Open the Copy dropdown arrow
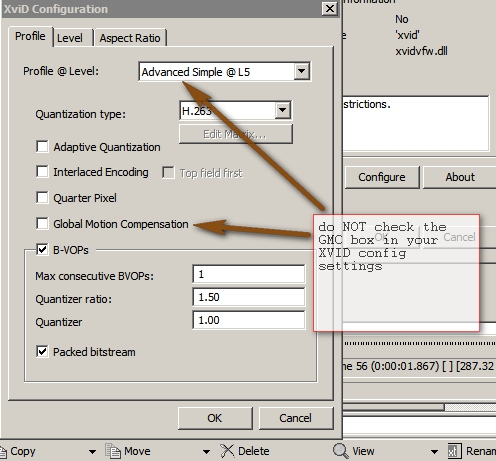The width and height of the screenshot is (496, 461). 92,452
